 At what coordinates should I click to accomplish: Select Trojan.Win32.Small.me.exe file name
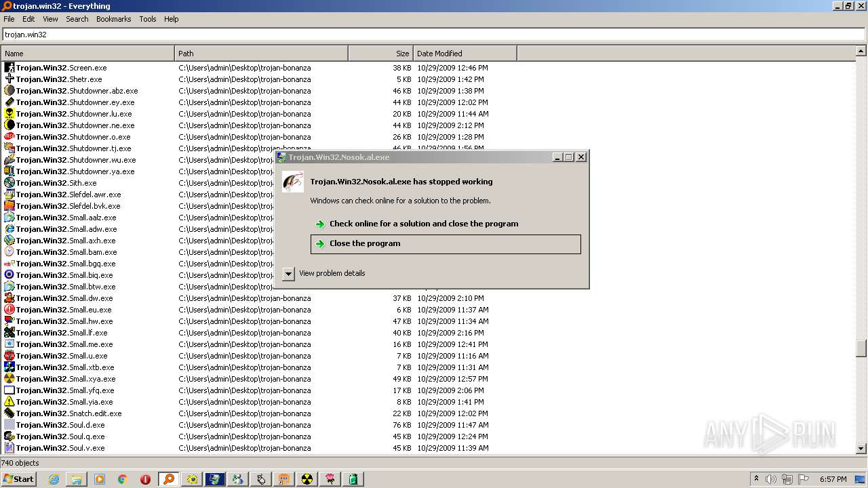pyautogui.click(x=64, y=344)
